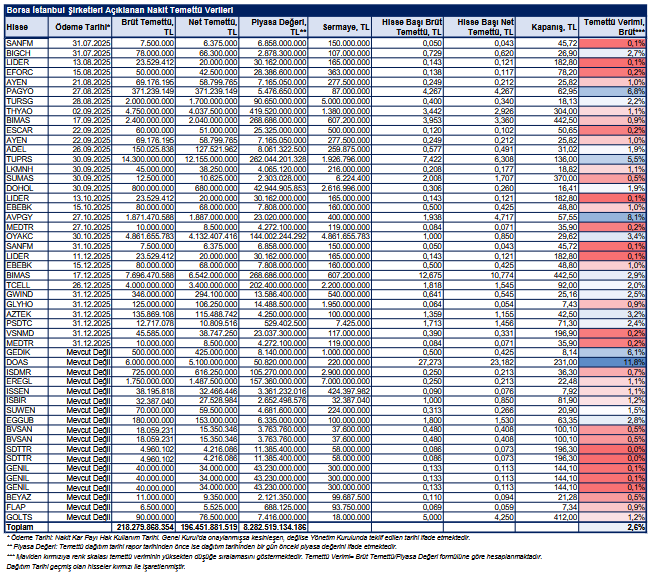Click the ESCAR ticker cell
Image resolution: width=661 pixels, height=573 pixels.
tap(27, 130)
